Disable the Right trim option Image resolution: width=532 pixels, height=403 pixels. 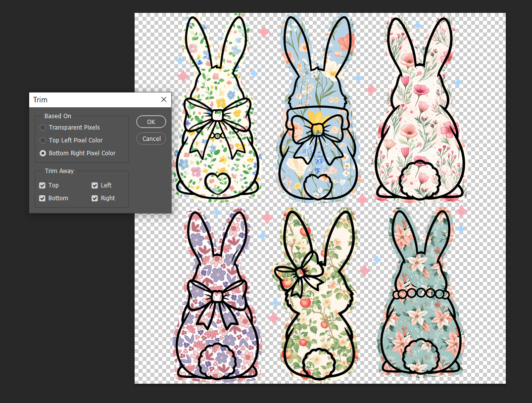94,198
